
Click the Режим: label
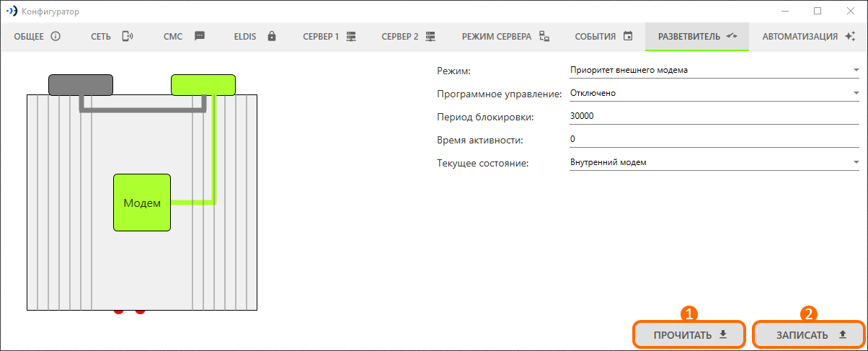[x=453, y=71]
